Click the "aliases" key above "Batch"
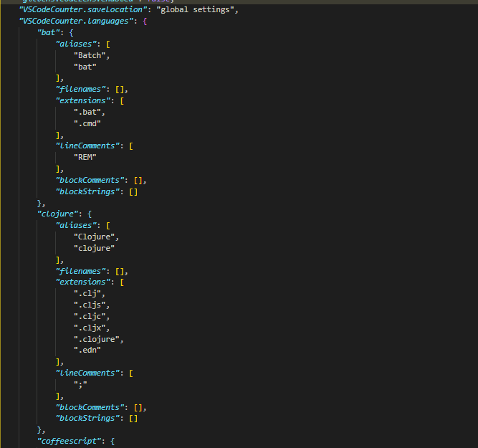Screen dimensions: 478x448 tap(76, 44)
